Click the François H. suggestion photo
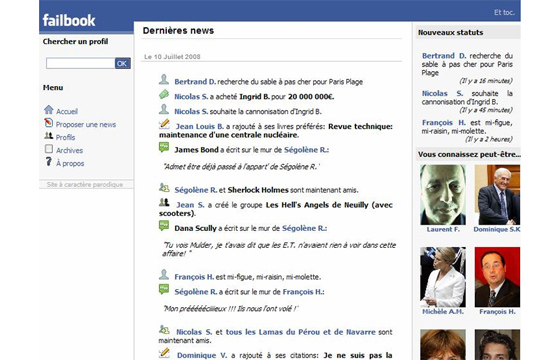Viewport: 560px width, 360px height. tap(497, 277)
